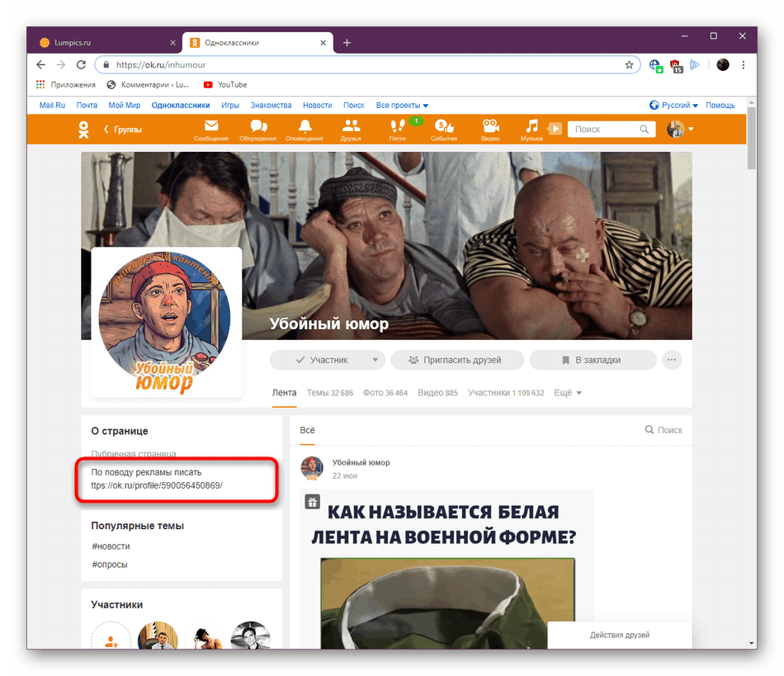Click the feed Поиск search on right
The image size is (784, 676).
664,430
